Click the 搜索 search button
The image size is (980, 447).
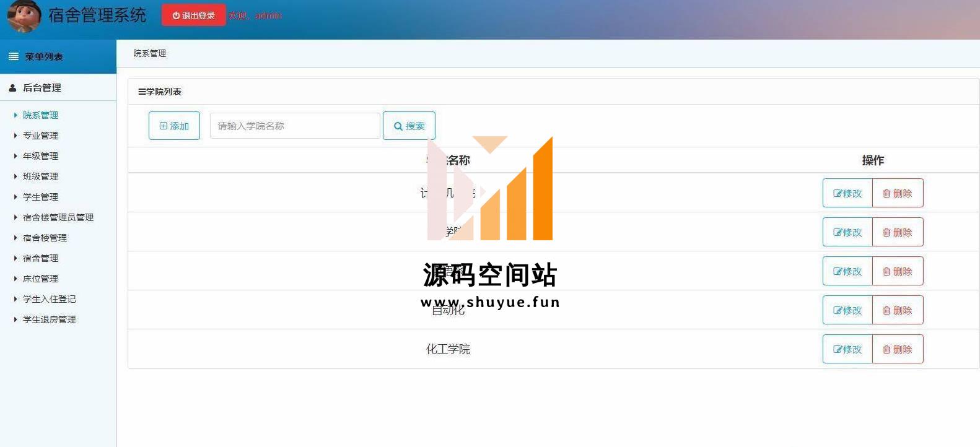tap(409, 126)
